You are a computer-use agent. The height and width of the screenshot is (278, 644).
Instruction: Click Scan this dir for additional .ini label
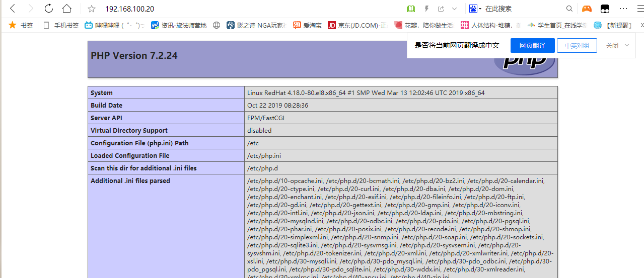(x=144, y=168)
